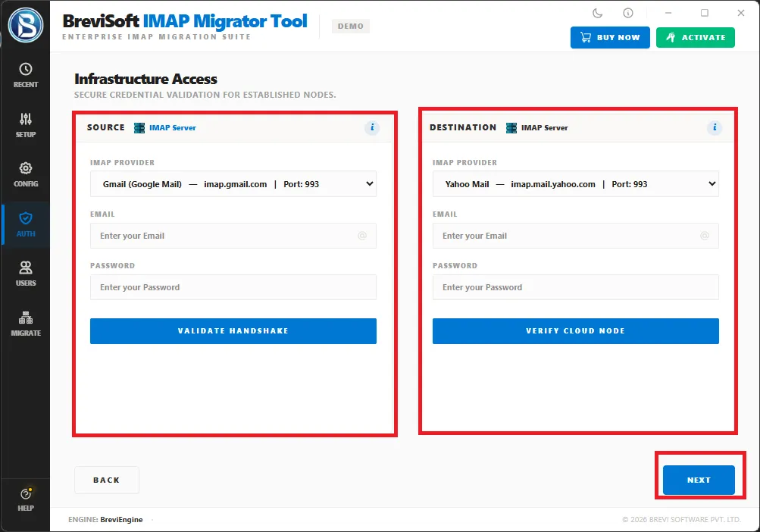Close the application window
The width and height of the screenshot is (760, 532).
(x=741, y=13)
